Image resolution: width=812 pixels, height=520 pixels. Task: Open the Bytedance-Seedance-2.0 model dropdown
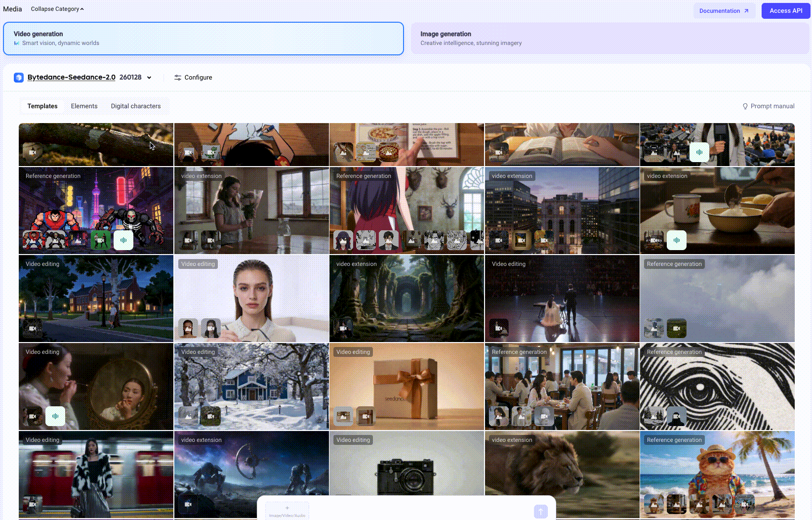[149, 78]
